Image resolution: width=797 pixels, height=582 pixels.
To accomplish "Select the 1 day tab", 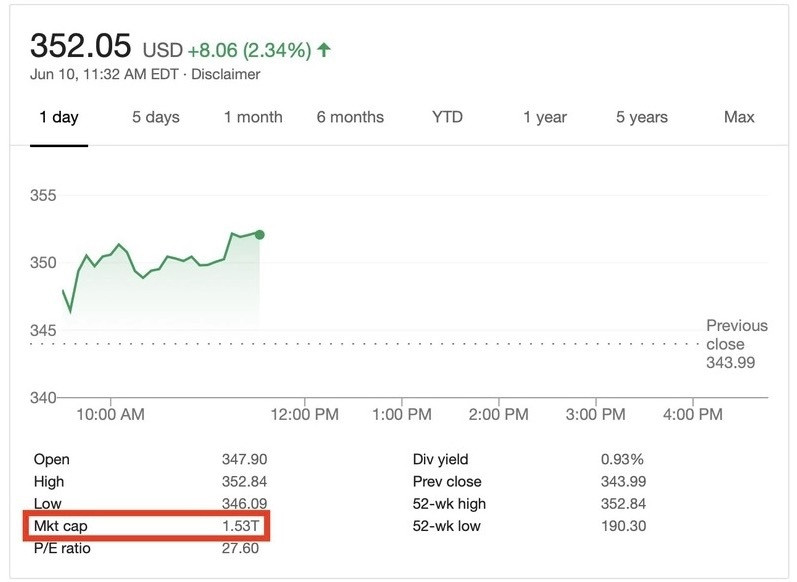I will [58, 117].
